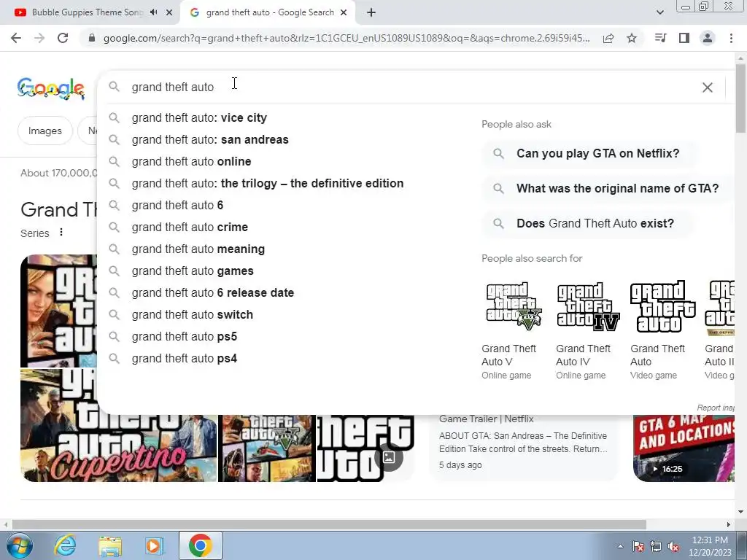The height and width of the screenshot is (560, 747).
Task: Open question Can you play GTA on Netflix?
Action: [x=589, y=153]
